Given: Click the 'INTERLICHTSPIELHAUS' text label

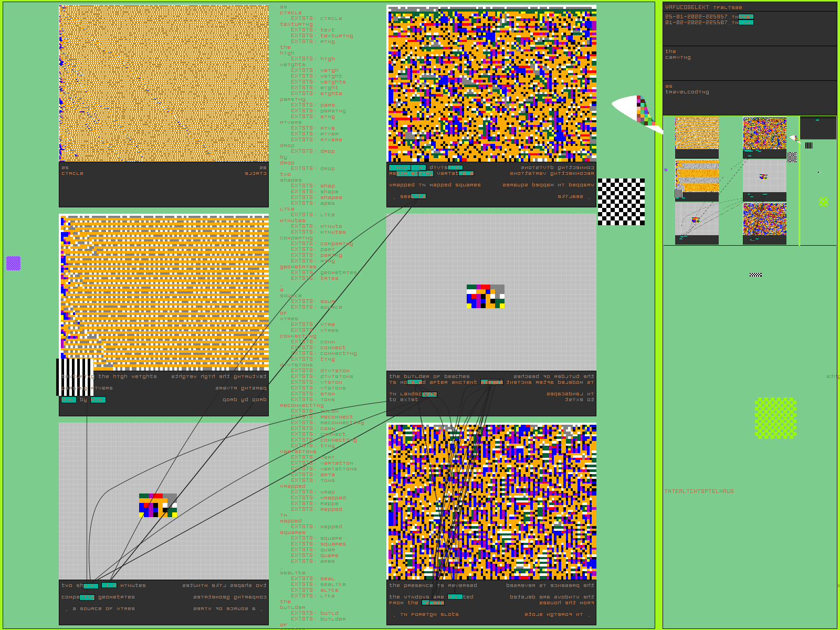Looking at the screenshot, I should (x=699, y=491).
